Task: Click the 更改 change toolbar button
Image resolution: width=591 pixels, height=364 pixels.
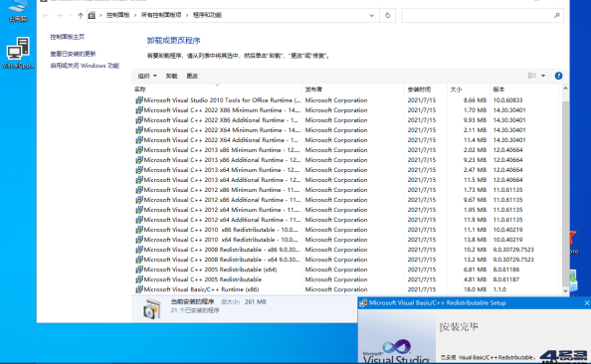Action: tap(192, 77)
